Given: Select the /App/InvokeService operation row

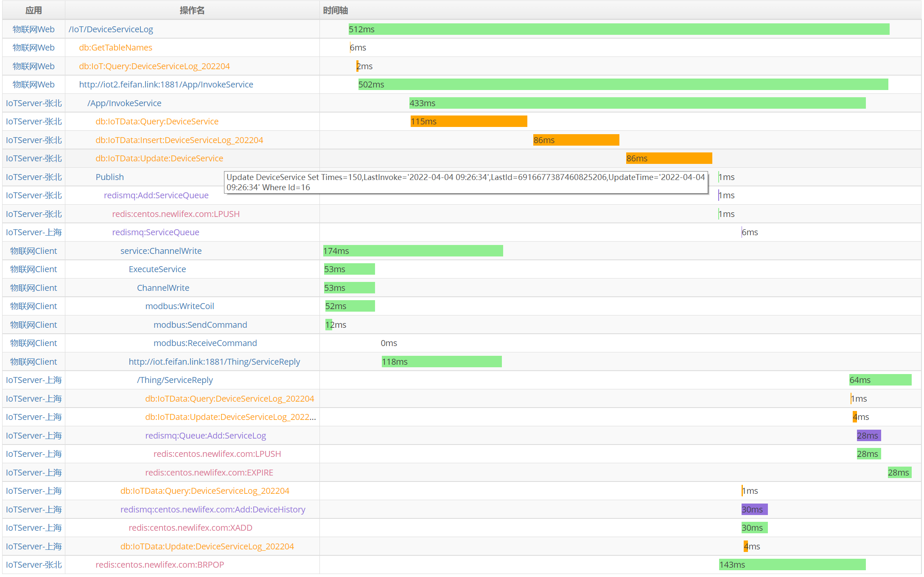Looking at the screenshot, I should point(124,103).
